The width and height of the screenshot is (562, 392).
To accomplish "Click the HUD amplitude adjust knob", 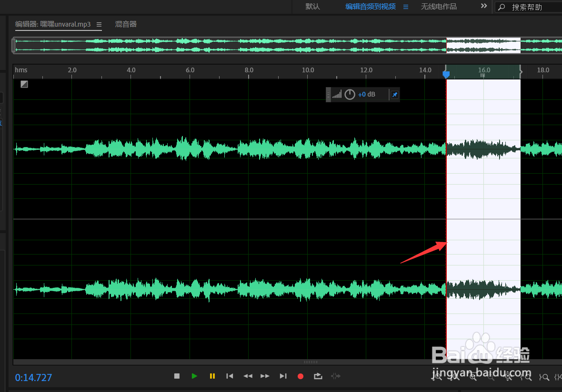I will coord(350,95).
